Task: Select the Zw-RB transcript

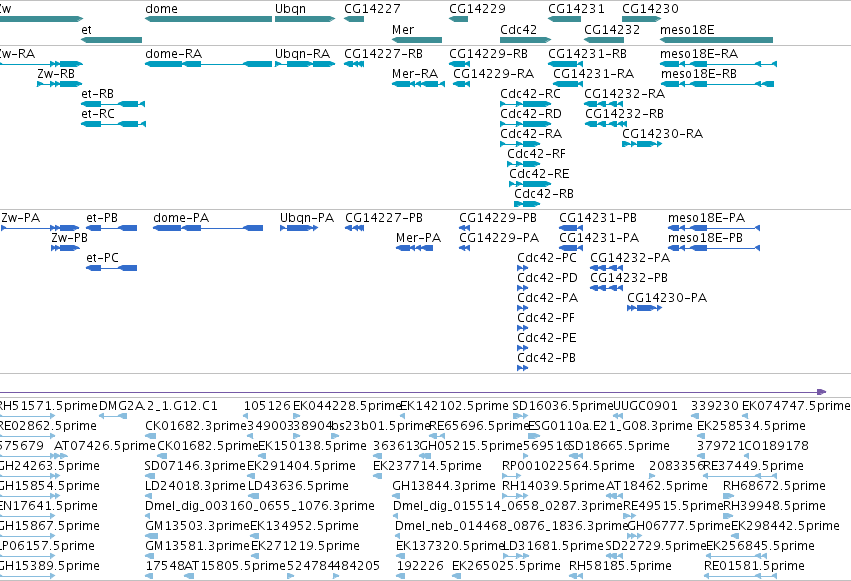Action: click(x=60, y=84)
